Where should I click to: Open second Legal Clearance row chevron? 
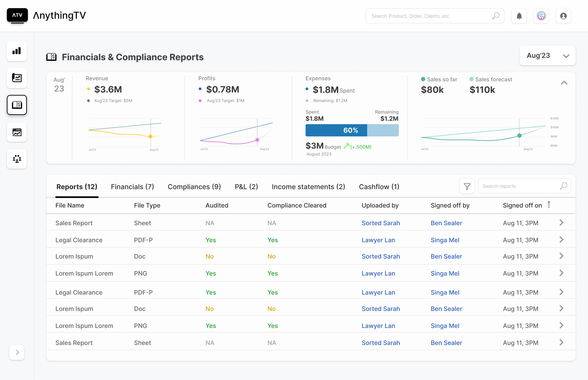click(561, 292)
